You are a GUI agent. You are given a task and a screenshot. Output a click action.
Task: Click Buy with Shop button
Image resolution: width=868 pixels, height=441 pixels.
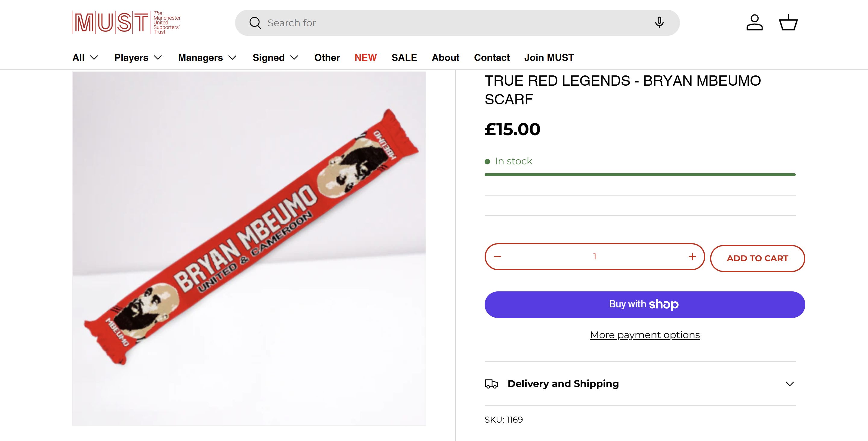click(x=645, y=304)
